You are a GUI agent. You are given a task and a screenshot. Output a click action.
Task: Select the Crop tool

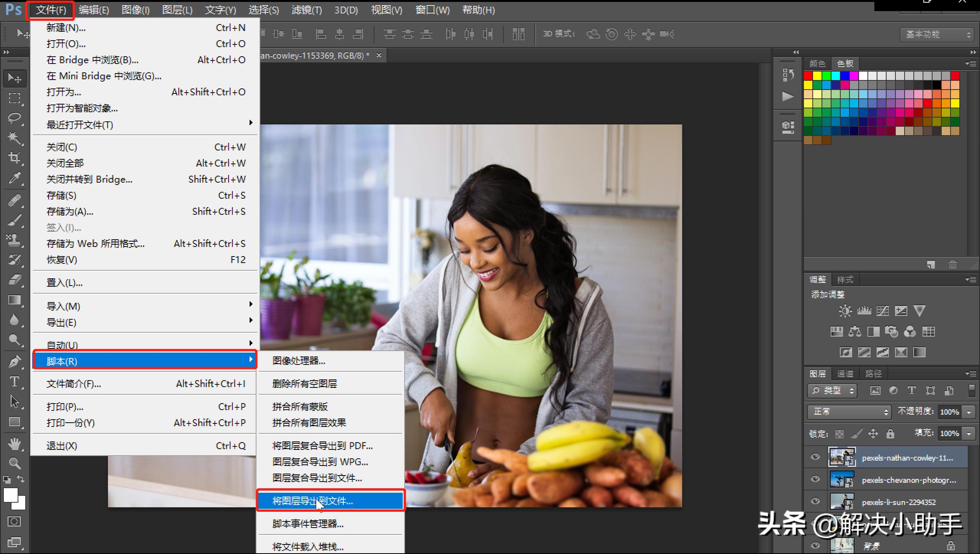[15, 158]
